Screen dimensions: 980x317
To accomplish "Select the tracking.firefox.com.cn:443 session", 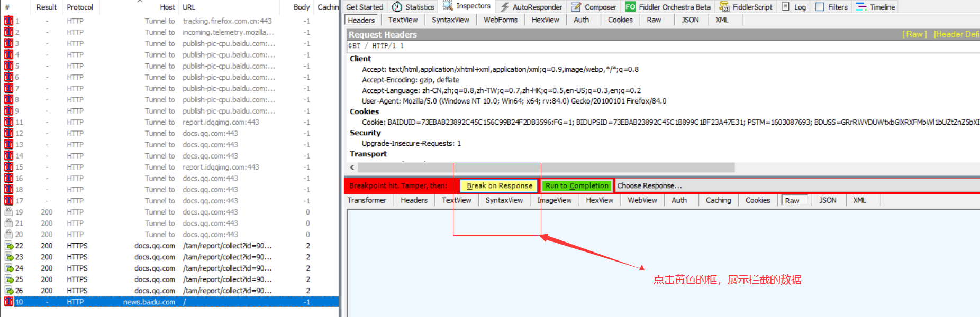I will [x=169, y=21].
